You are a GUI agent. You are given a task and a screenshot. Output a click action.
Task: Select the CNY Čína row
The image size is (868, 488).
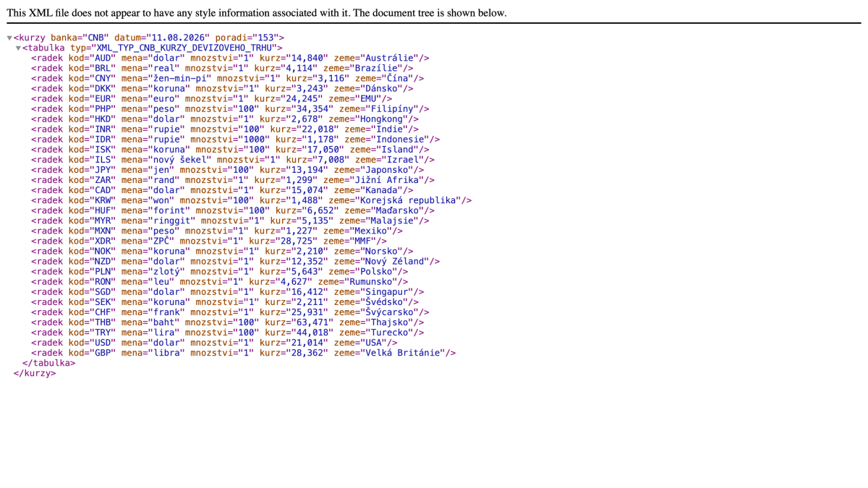point(227,78)
